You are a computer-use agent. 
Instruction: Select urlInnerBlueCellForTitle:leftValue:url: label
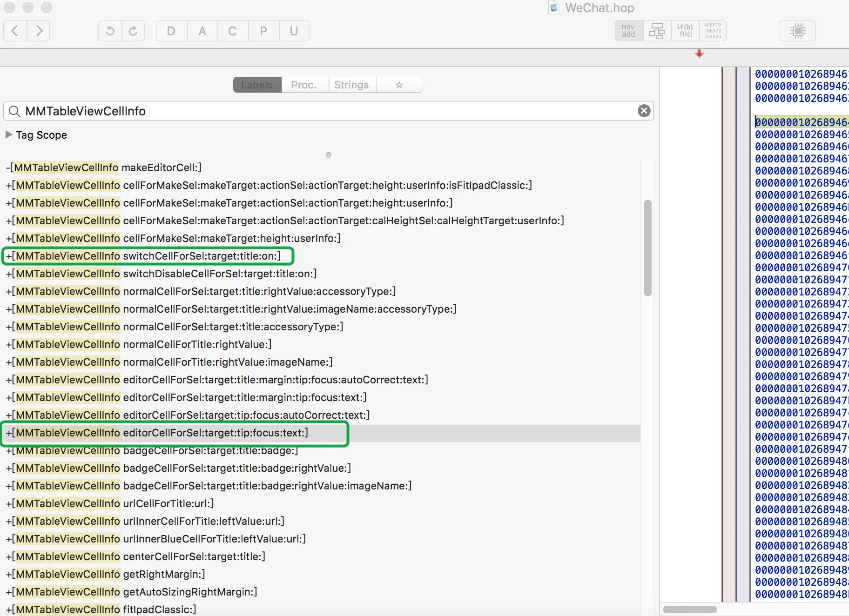156,539
